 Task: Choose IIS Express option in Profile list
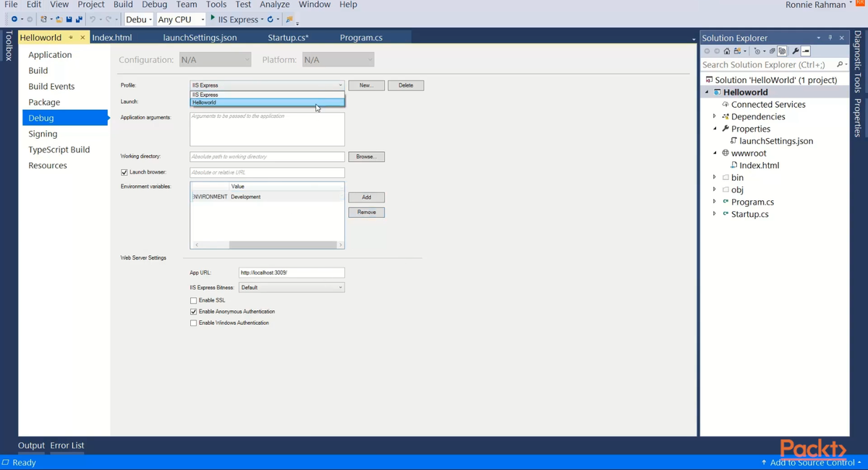(x=267, y=95)
